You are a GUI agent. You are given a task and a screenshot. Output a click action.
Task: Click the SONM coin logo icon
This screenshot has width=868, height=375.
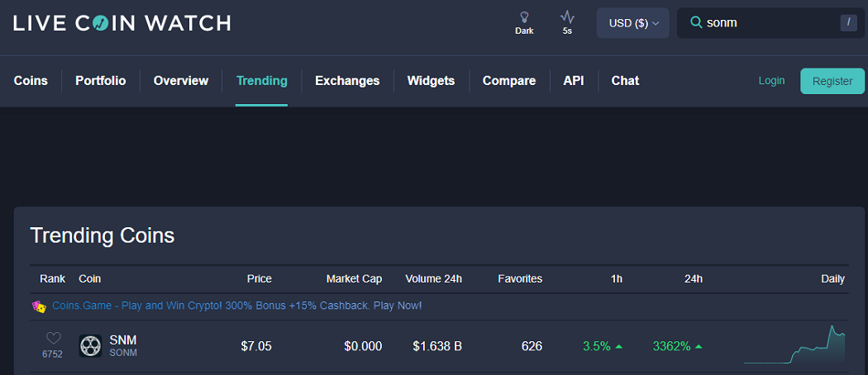(90, 346)
